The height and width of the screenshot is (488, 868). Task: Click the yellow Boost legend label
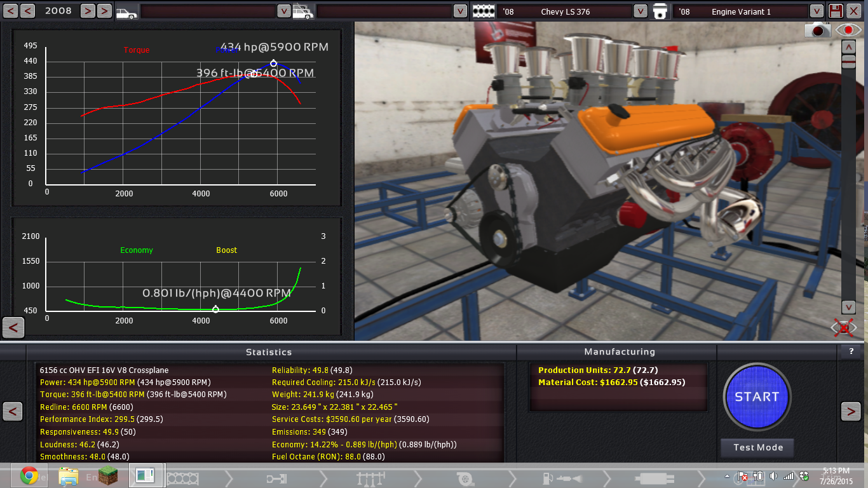(x=226, y=250)
